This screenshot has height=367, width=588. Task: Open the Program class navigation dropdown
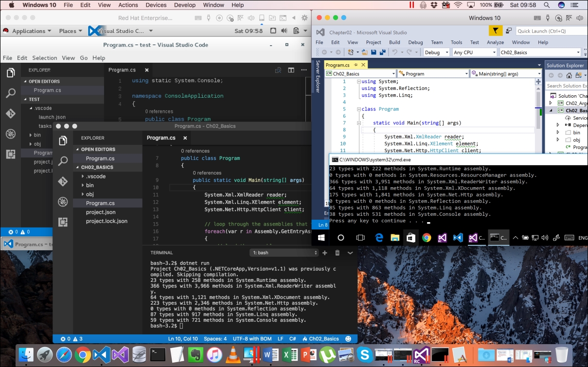point(433,74)
